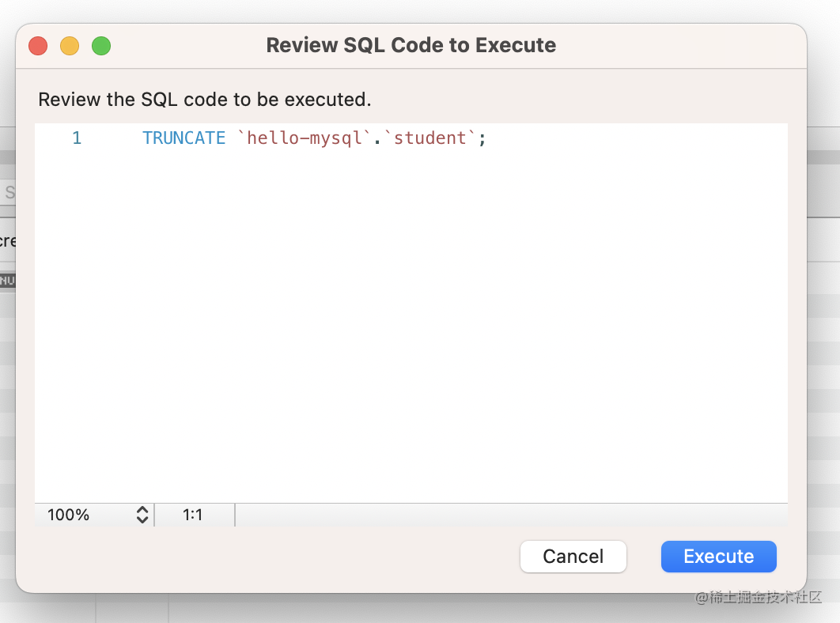Click the green zoom window button
Image resolution: width=840 pixels, height=623 pixels.
point(101,46)
